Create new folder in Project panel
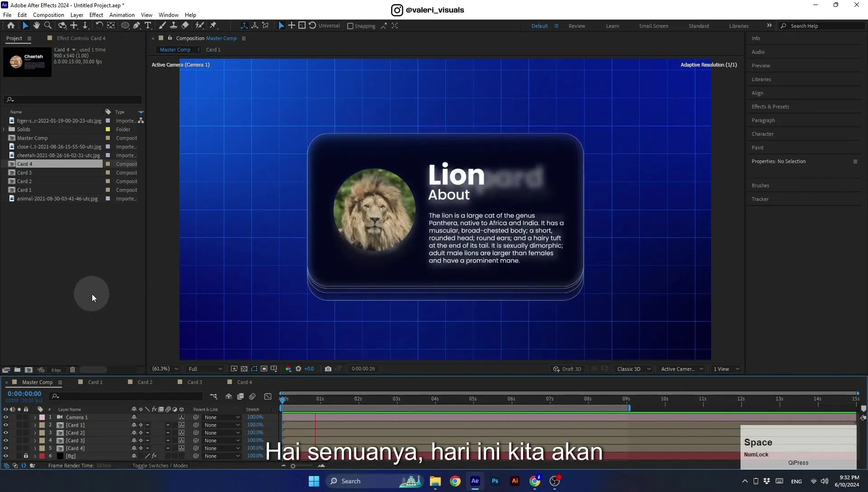Viewport: 868px width, 492px height. (x=17, y=370)
